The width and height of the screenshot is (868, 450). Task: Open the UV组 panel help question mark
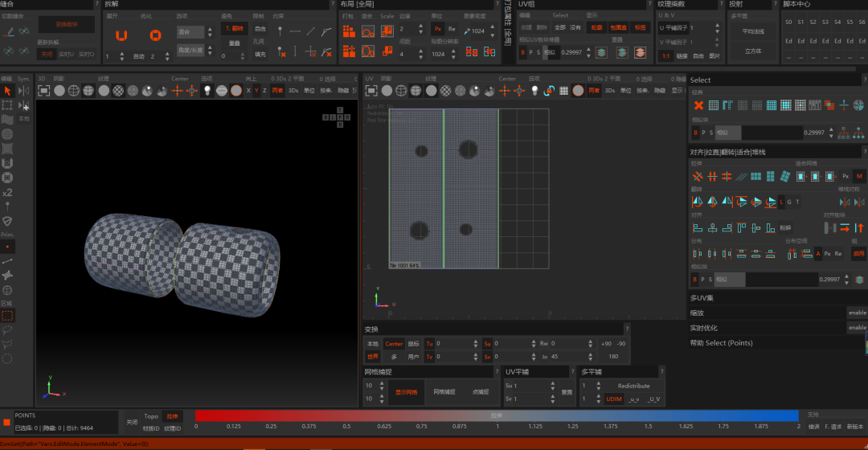click(x=649, y=5)
